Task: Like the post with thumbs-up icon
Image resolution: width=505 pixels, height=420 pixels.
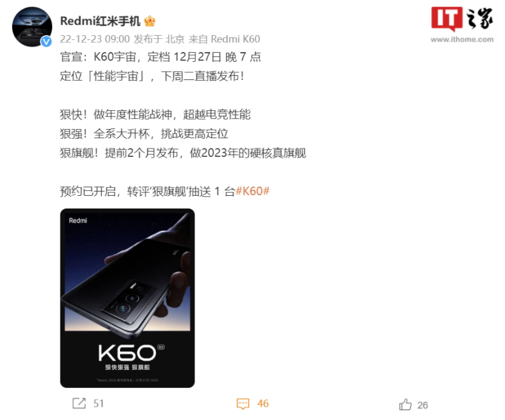Action: pos(405,404)
